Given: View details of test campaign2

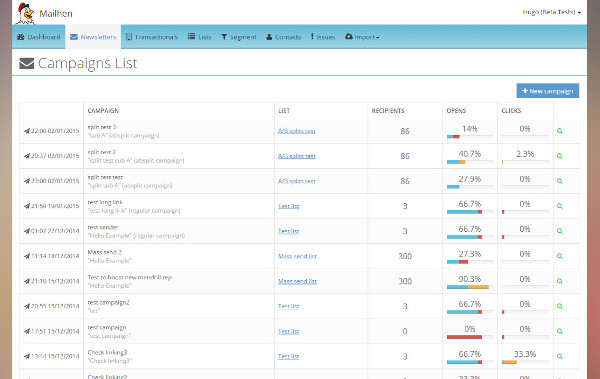Looking at the screenshot, I should coord(560,306).
